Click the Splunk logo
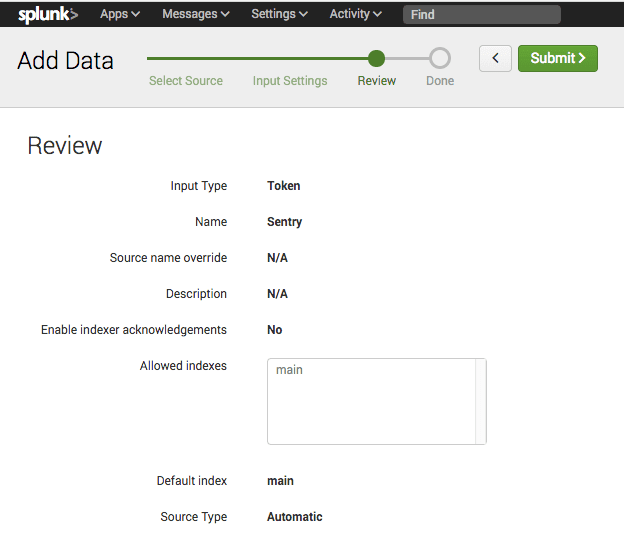The image size is (624, 558). point(47,14)
